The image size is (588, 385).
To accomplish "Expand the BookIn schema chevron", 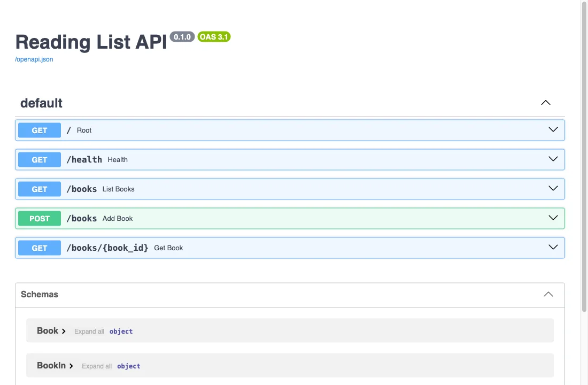I will pos(71,366).
